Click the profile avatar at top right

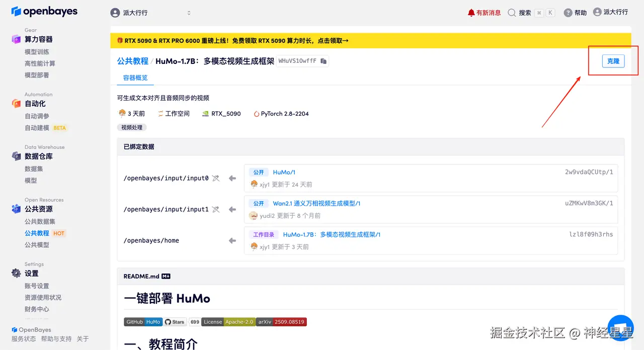pyautogui.click(x=597, y=12)
